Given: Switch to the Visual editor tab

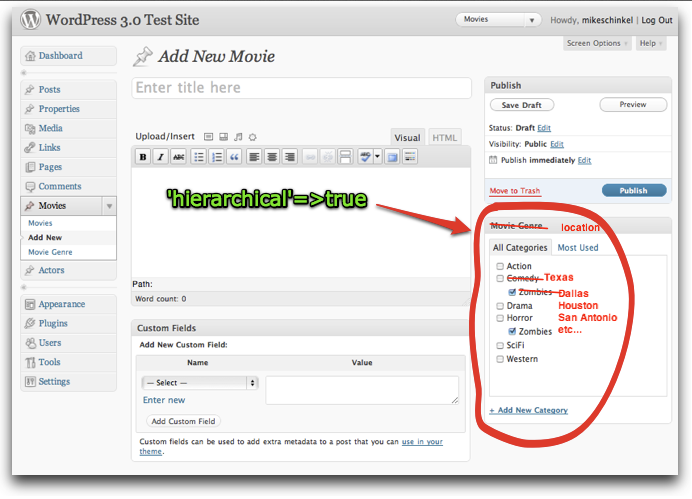Looking at the screenshot, I should (407, 138).
